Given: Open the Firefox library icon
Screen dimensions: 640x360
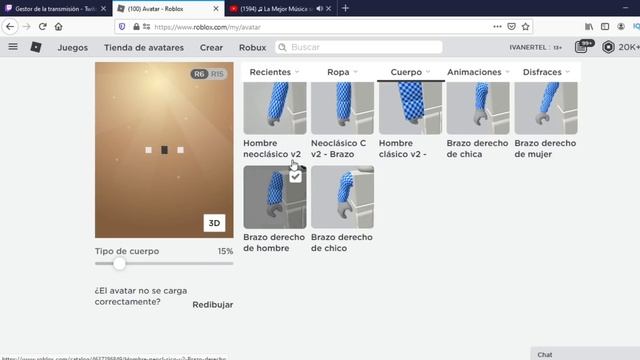Looking at the screenshot, I should coord(589,27).
